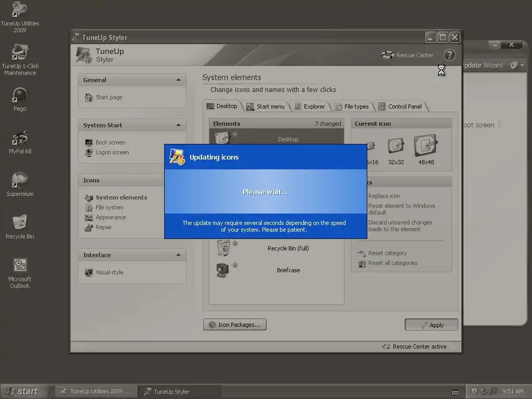Screen dimensions: 532x399
Task: Click the 7 changed label
Action: point(328,124)
